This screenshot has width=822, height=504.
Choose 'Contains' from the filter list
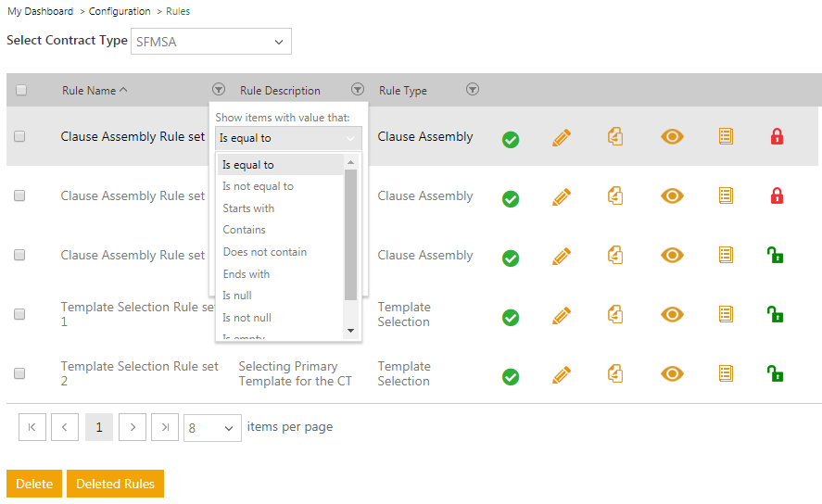(245, 230)
